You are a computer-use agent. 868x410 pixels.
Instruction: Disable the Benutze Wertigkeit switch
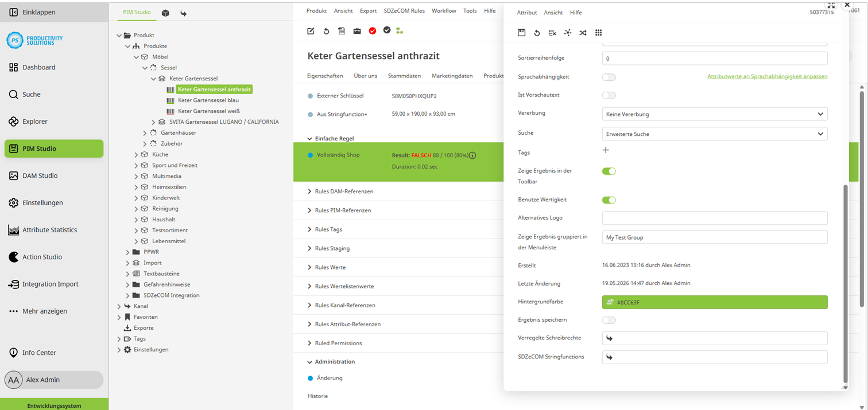609,200
